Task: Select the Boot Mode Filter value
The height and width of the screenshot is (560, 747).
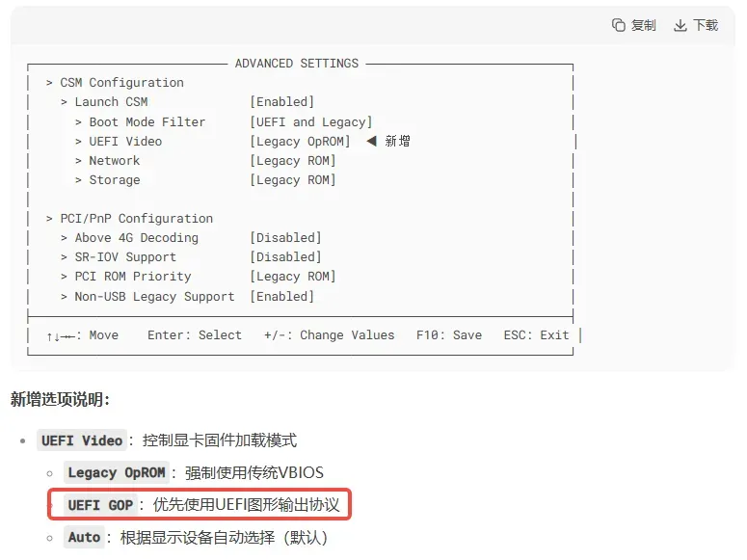Action: pyautogui.click(x=311, y=122)
